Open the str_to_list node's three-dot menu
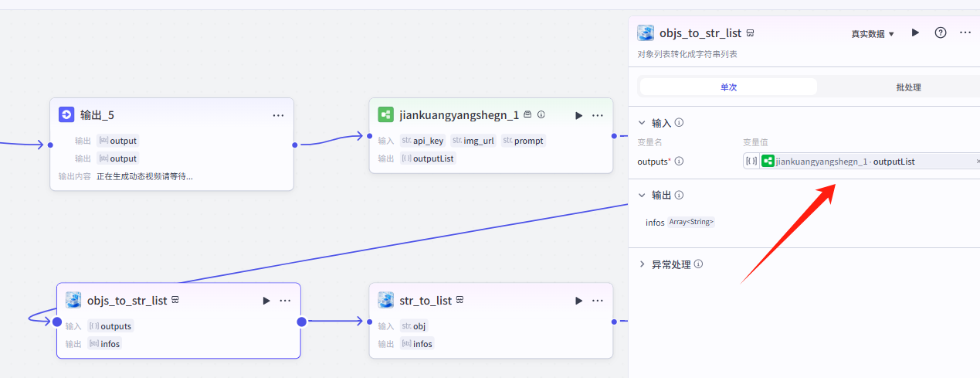 pyautogui.click(x=597, y=301)
